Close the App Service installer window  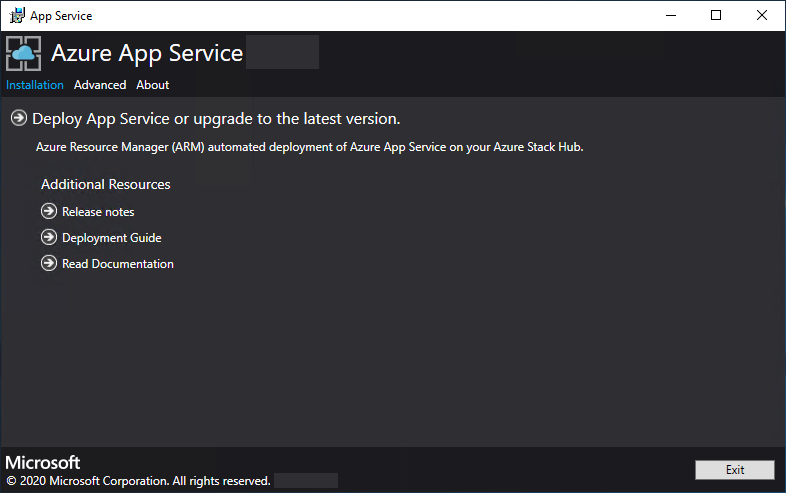tap(762, 16)
